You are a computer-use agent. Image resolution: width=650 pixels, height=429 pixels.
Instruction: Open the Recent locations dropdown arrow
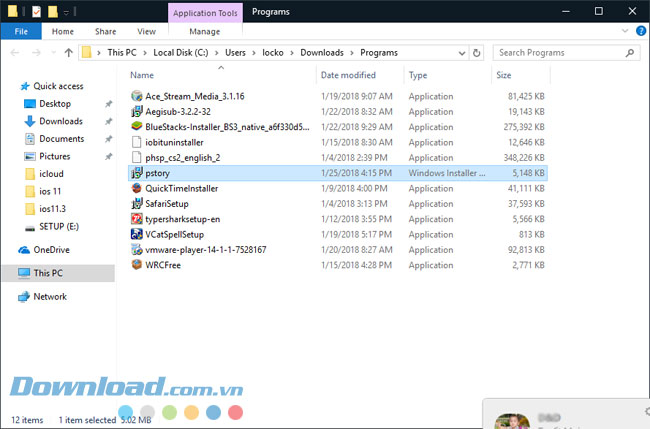coord(53,53)
